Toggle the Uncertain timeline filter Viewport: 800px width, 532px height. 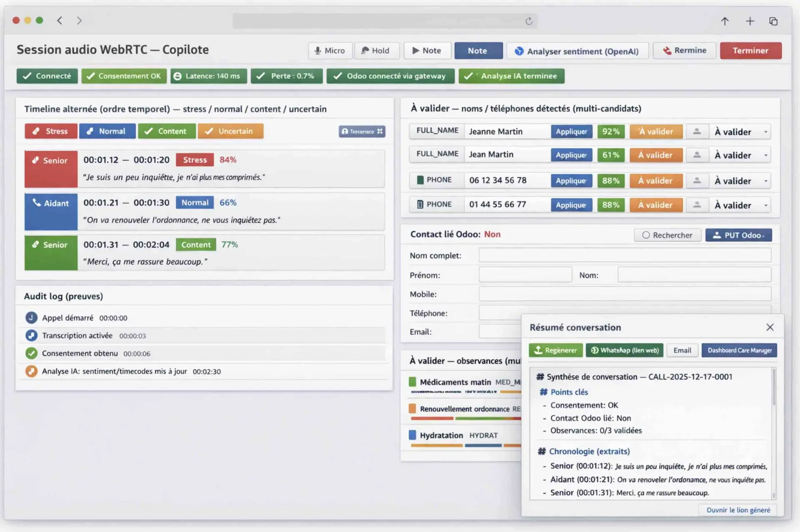pyautogui.click(x=230, y=131)
